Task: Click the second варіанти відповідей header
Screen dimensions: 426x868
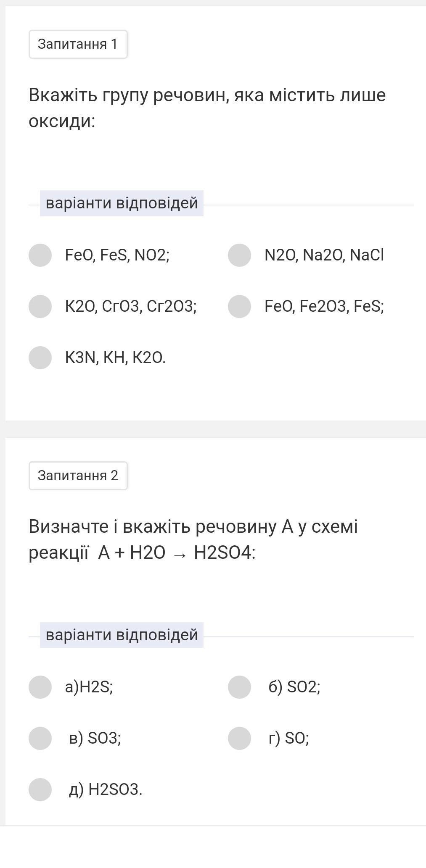Action: (x=122, y=635)
